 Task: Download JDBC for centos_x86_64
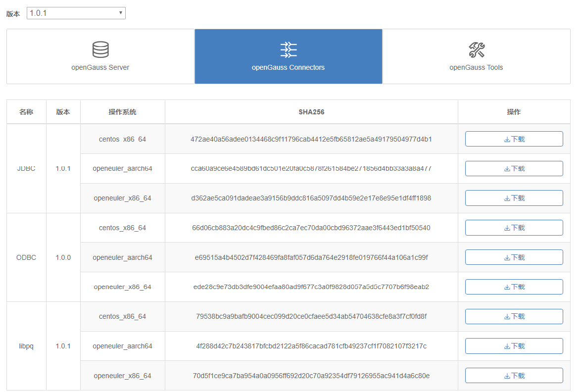514,139
